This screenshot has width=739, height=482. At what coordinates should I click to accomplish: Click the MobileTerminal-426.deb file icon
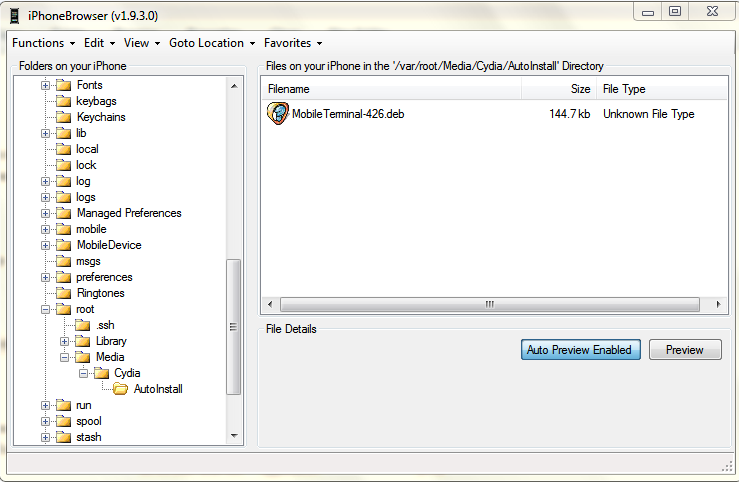pyautogui.click(x=278, y=114)
